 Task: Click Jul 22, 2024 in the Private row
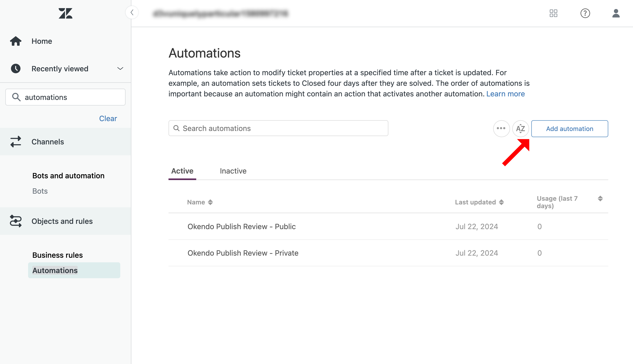pos(477,253)
